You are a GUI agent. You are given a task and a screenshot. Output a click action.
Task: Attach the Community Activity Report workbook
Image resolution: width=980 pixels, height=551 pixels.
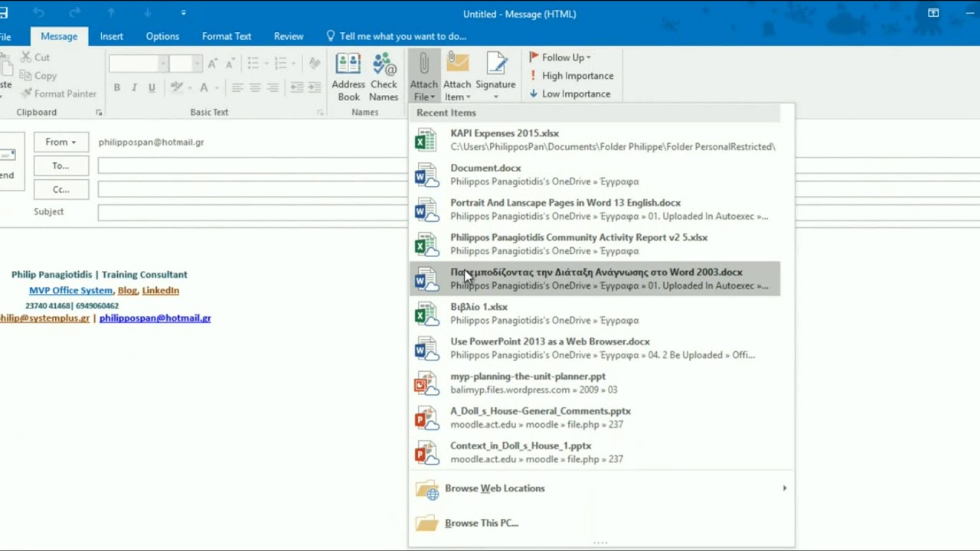595,244
